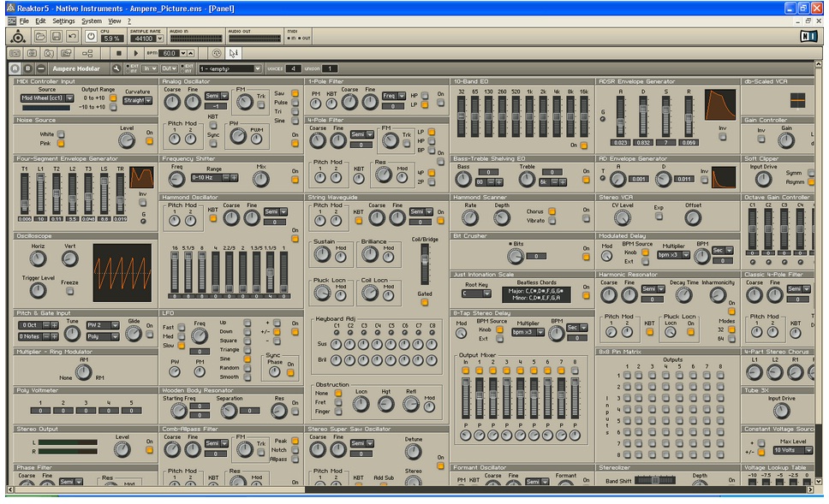Open the question mark help menu
This screenshot has height=504, width=829.
coord(129,21)
